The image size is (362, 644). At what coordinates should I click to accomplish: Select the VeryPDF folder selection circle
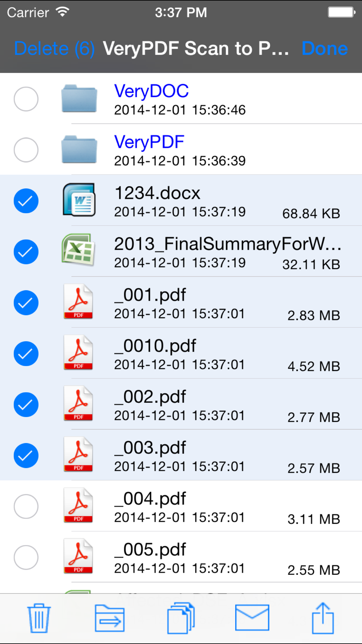point(26,150)
